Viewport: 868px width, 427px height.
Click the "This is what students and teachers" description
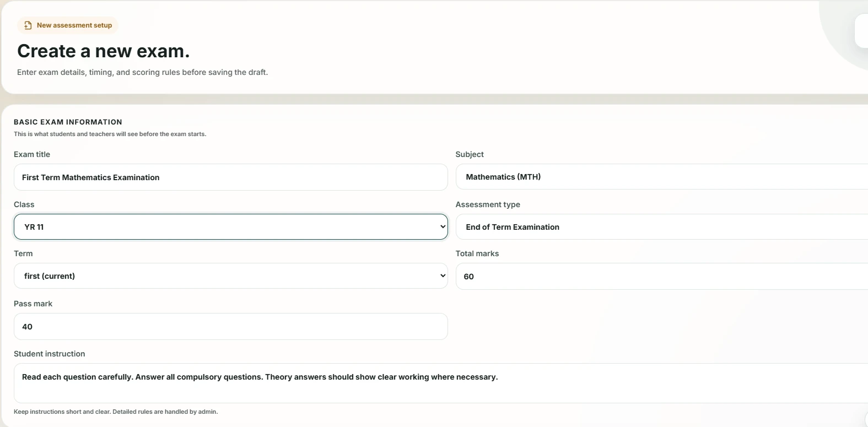(x=110, y=134)
